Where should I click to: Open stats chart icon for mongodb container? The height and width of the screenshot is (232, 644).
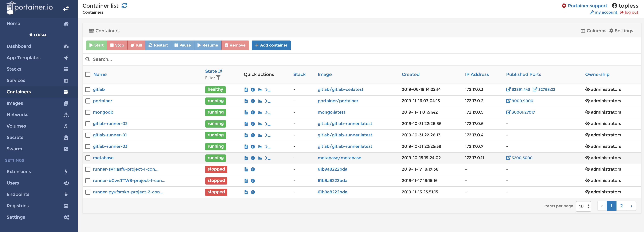point(260,112)
